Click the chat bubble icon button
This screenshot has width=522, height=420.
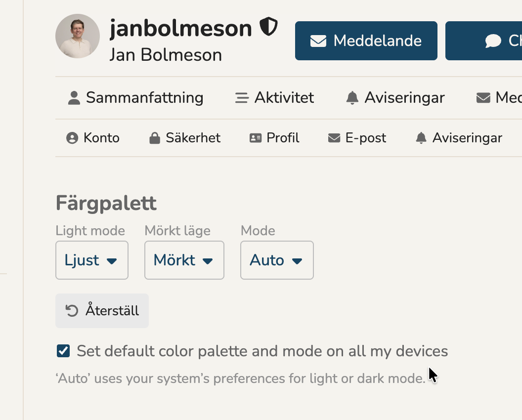click(x=493, y=41)
